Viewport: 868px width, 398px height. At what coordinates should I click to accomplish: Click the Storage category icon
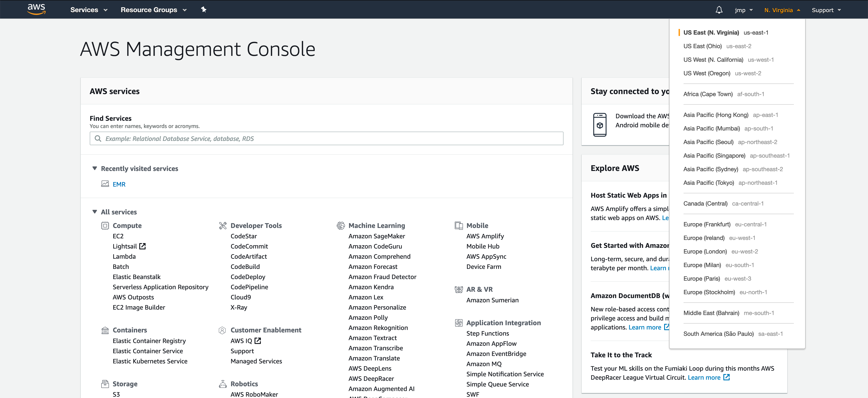click(x=105, y=384)
